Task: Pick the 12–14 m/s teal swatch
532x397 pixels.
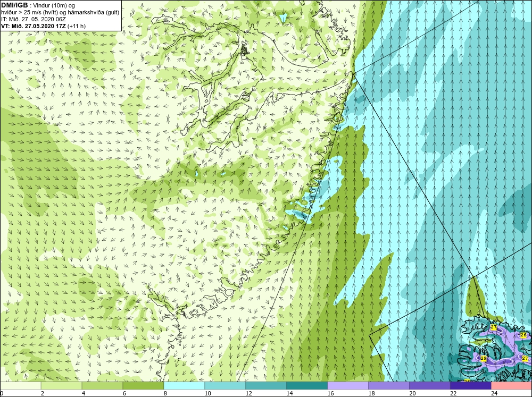Action: (x=266, y=385)
